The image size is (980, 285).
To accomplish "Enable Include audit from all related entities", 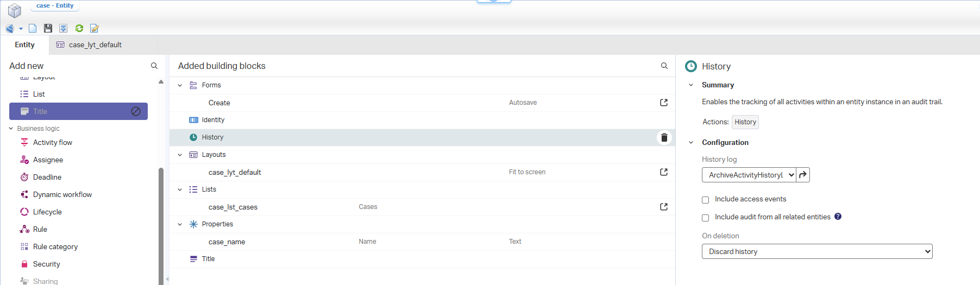I will pyautogui.click(x=705, y=218).
